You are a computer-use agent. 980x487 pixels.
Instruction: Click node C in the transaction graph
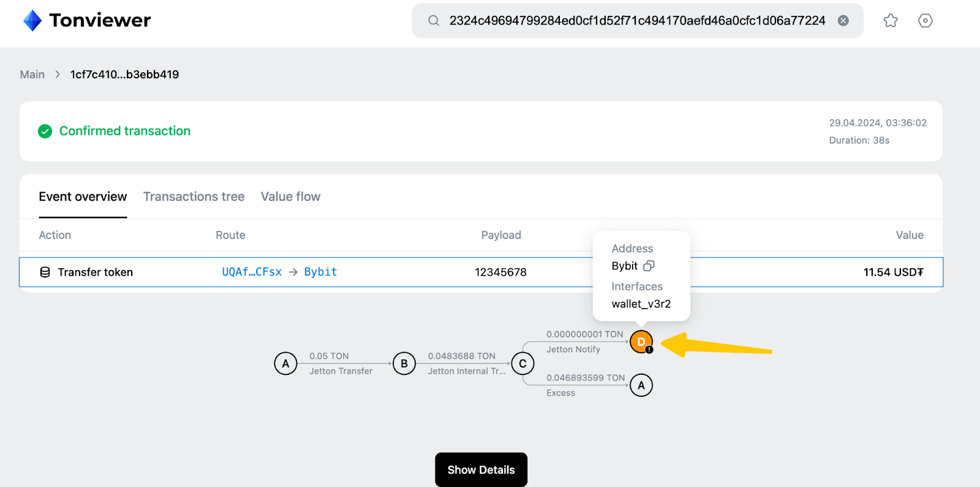[x=522, y=363]
